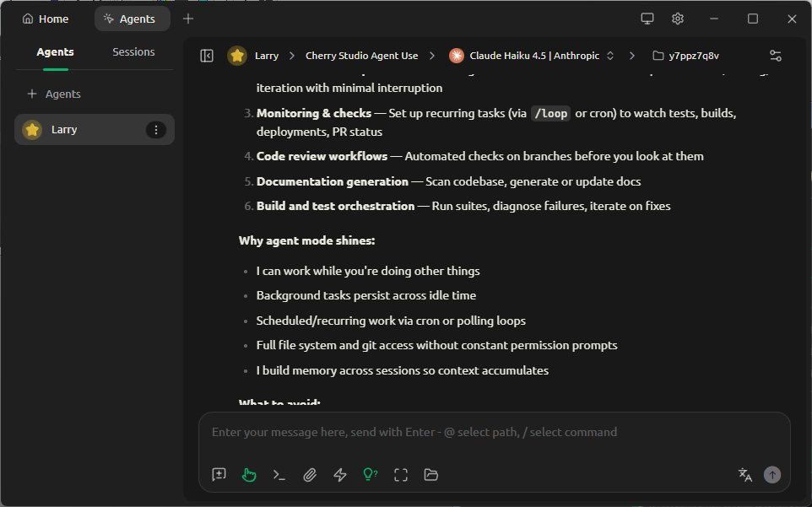The image size is (812, 507).
Task: Click 'Why agent mode shines:' heading
Action: point(306,240)
